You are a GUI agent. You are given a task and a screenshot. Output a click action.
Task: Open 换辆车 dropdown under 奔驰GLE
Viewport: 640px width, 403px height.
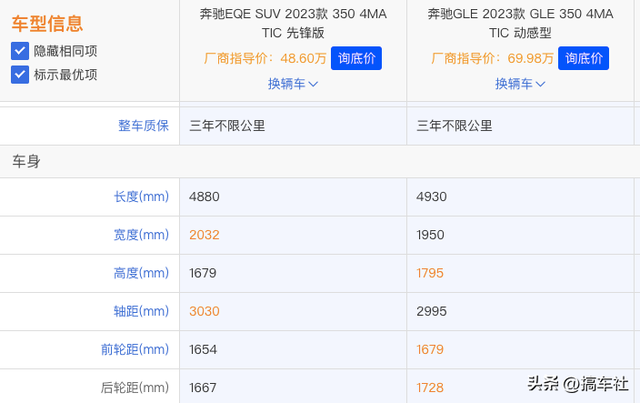click(x=520, y=84)
